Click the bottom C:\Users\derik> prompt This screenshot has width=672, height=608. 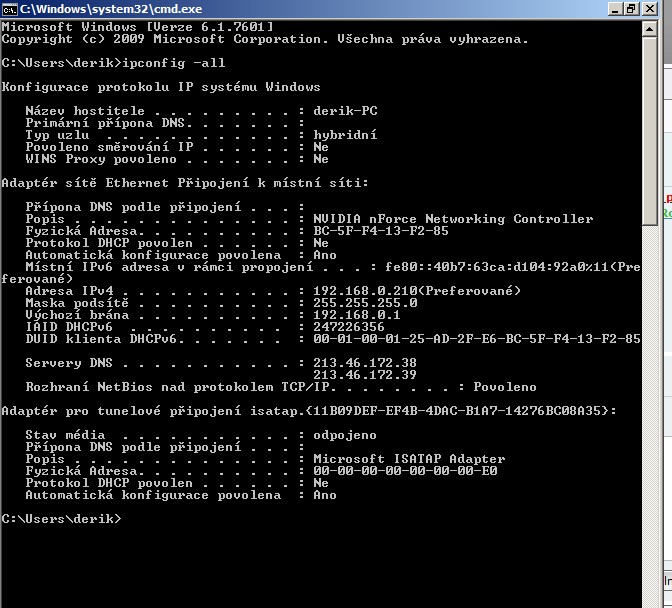point(61,519)
